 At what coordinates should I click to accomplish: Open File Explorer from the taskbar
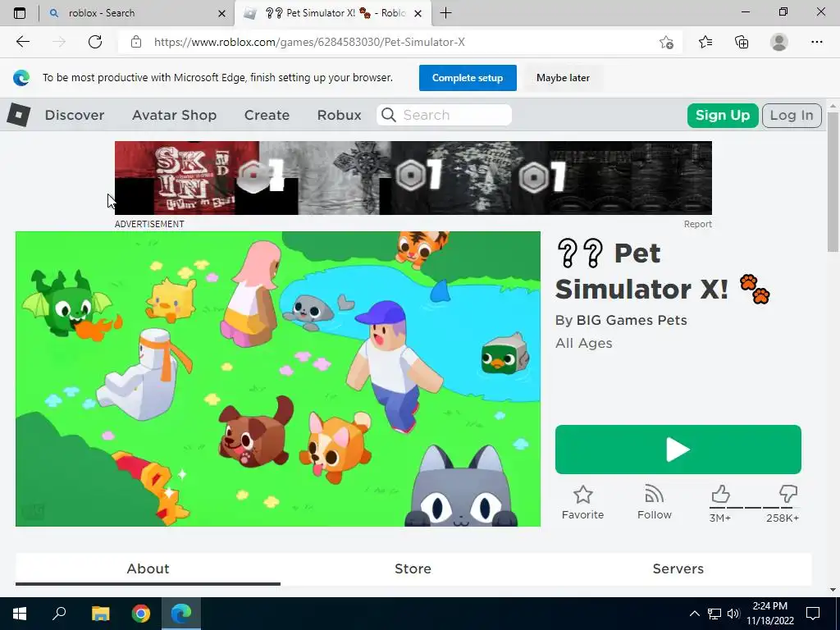pyautogui.click(x=100, y=614)
